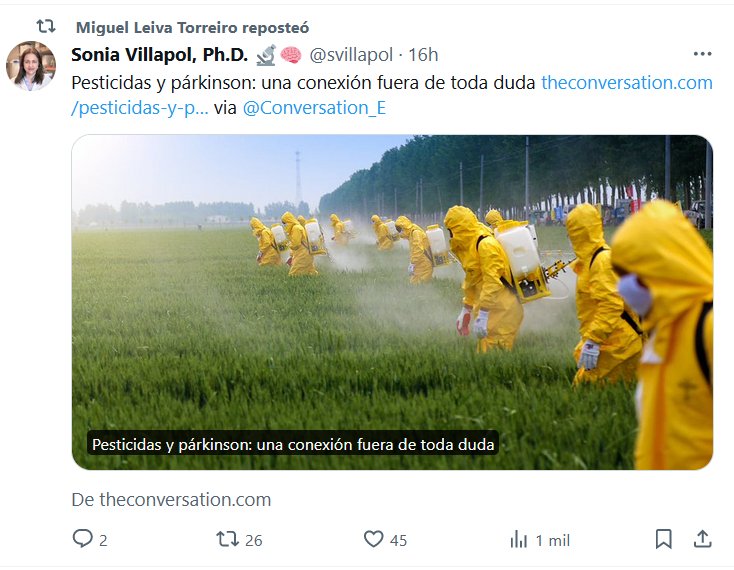Viewport: 734px width, 570px height.
Task: View tweet analytics bar chart icon
Action: (518, 539)
